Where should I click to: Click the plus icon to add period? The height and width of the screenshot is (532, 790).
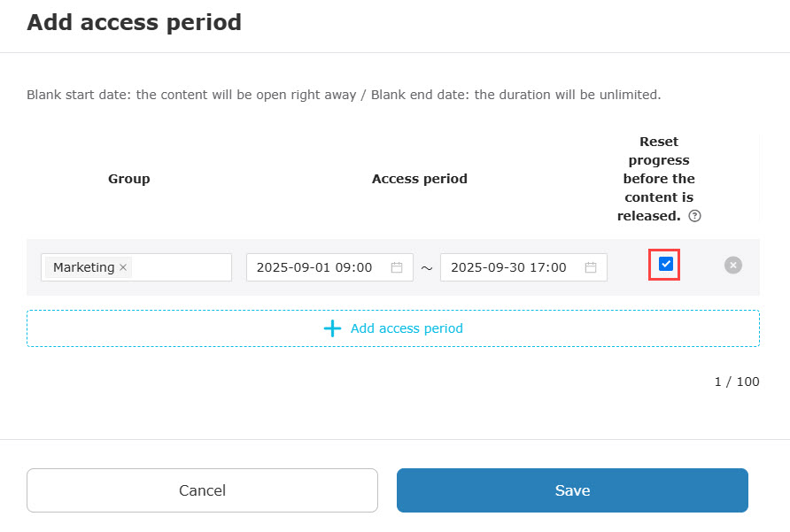pos(332,328)
